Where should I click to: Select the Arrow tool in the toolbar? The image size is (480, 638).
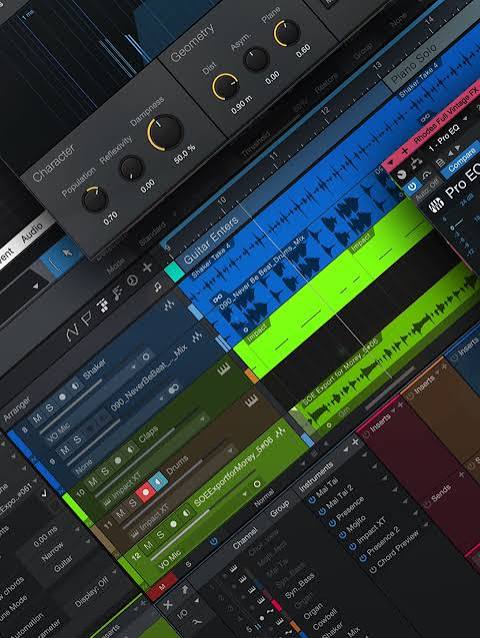(67, 253)
